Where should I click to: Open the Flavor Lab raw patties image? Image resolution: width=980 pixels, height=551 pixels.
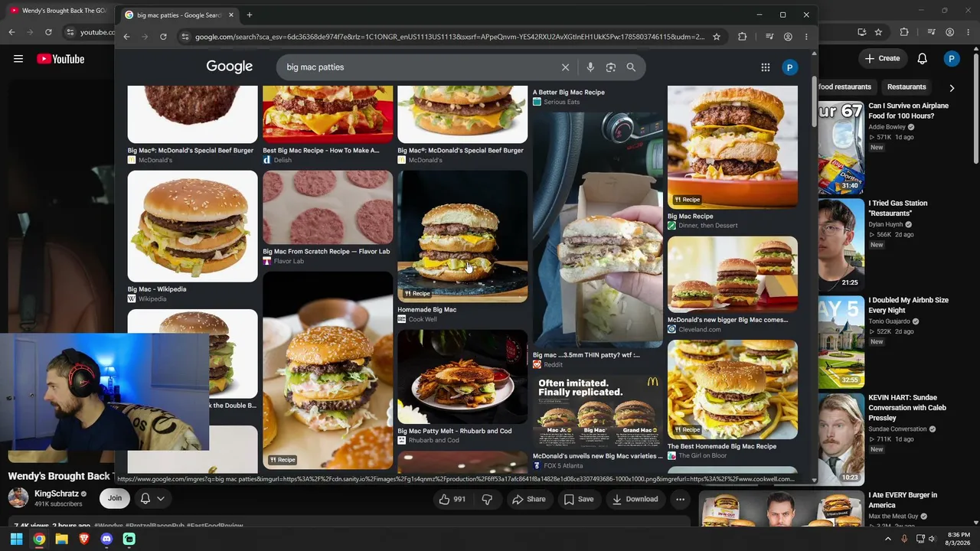[328, 207]
